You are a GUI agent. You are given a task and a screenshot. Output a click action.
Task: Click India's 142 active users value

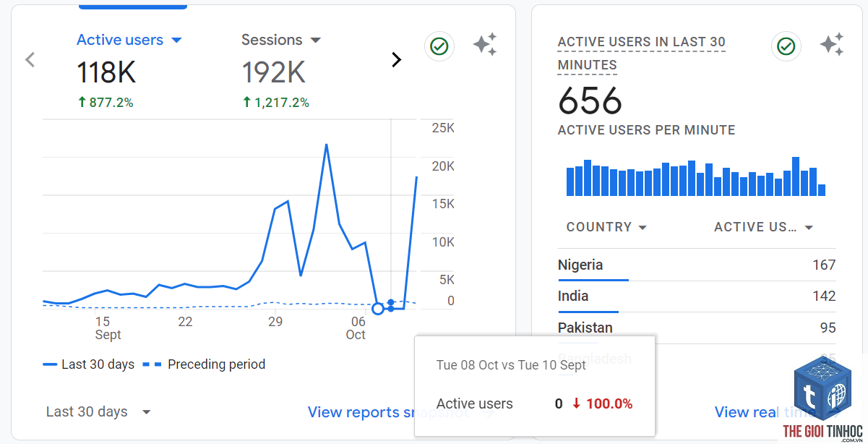(824, 296)
